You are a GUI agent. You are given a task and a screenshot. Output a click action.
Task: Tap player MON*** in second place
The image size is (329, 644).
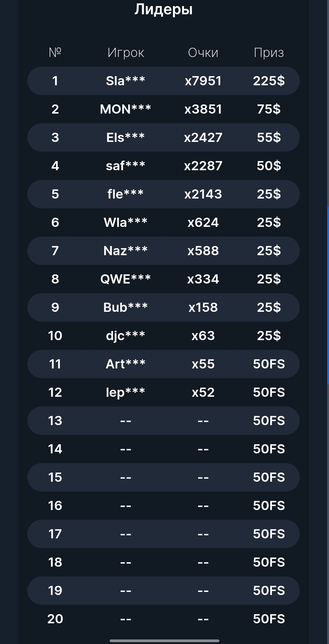pos(126,109)
